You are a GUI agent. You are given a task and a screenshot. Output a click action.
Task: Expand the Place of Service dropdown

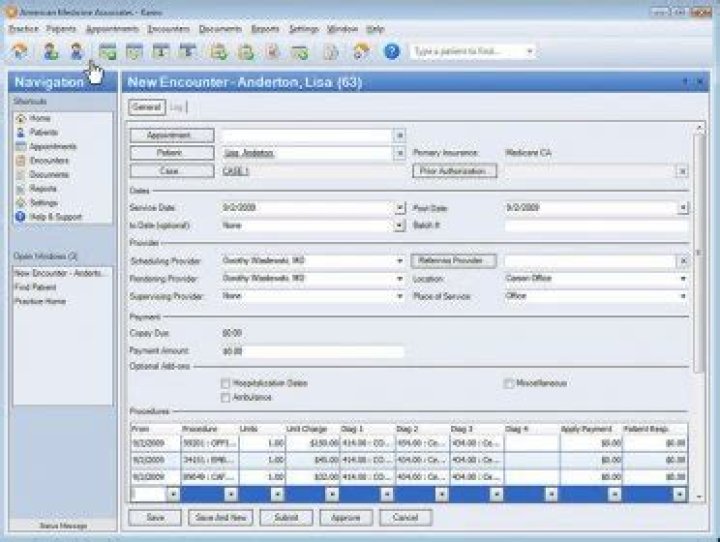click(683, 296)
